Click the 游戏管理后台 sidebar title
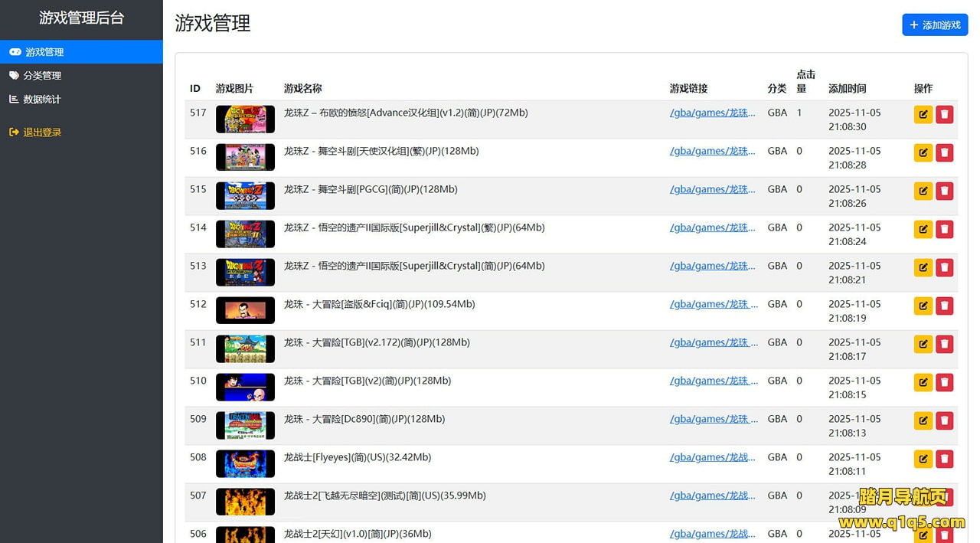 coord(81,18)
